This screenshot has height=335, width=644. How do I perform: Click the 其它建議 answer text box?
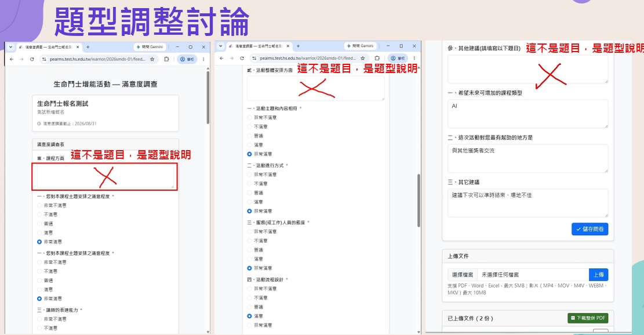click(527, 203)
